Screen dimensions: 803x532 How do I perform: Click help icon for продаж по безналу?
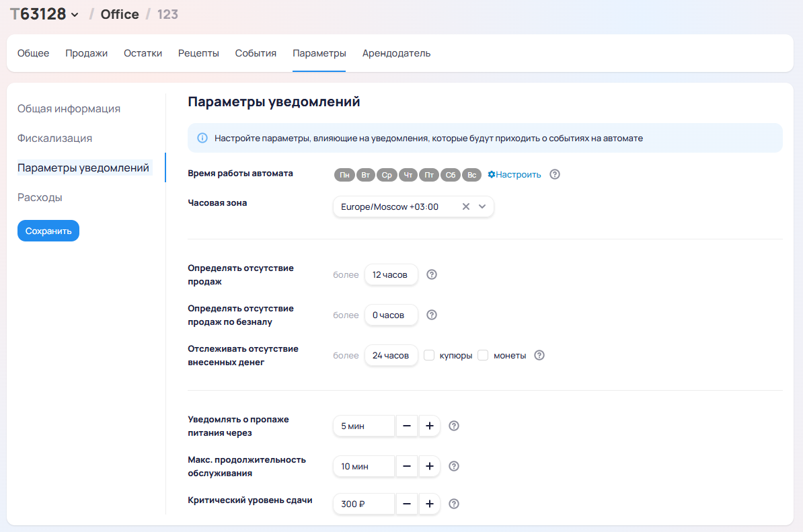(432, 315)
